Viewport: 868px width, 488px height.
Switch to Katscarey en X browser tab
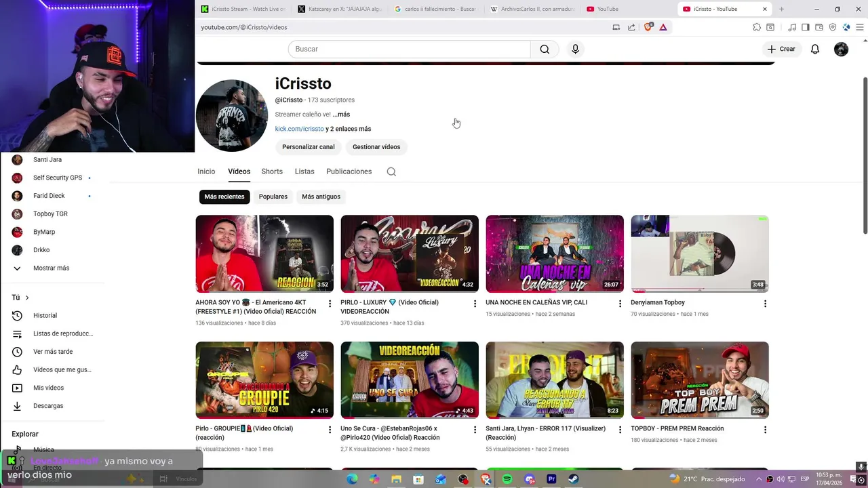pos(339,9)
